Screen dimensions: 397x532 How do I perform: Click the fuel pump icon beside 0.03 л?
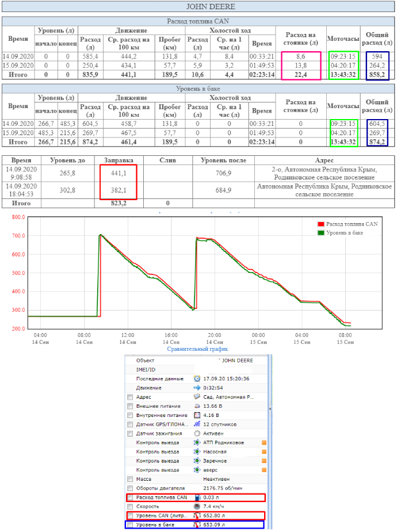click(x=197, y=497)
